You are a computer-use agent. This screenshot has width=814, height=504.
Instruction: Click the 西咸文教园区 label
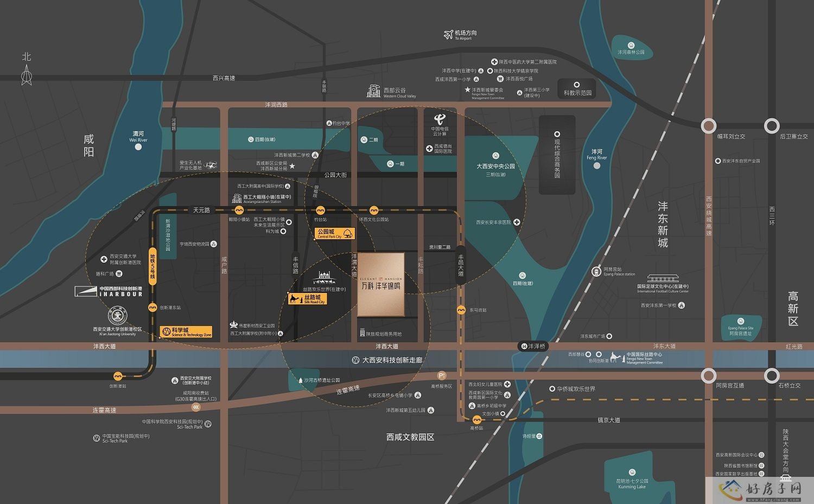pos(410,437)
